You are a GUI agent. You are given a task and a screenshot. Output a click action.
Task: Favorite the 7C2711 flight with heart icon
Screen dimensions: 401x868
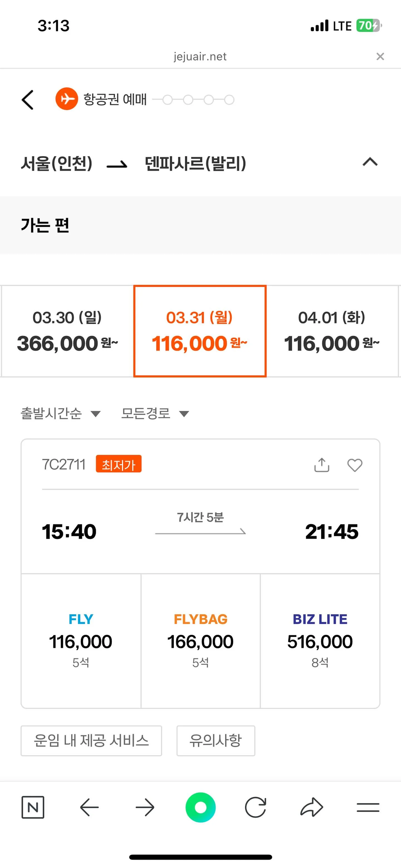click(354, 465)
